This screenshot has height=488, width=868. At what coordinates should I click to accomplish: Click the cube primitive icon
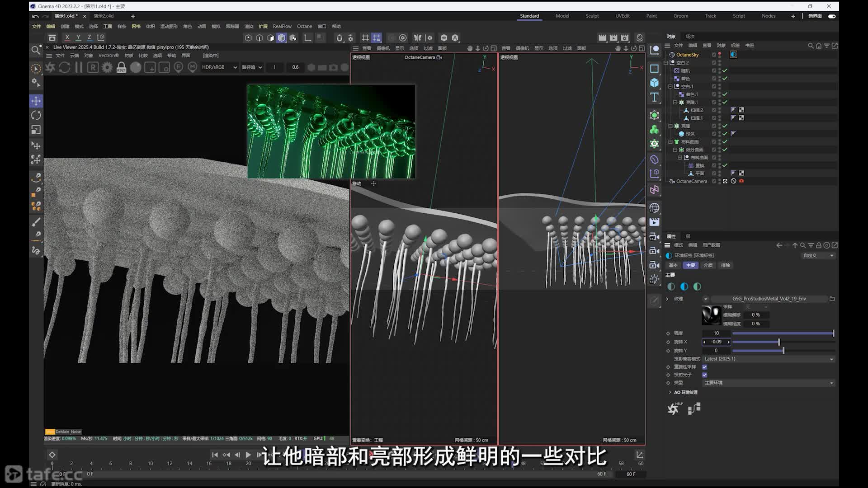pos(654,83)
